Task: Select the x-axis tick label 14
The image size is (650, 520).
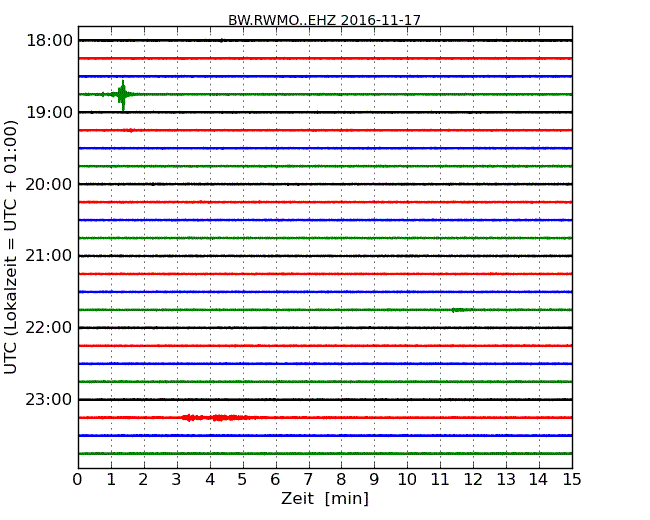Action: point(538,480)
